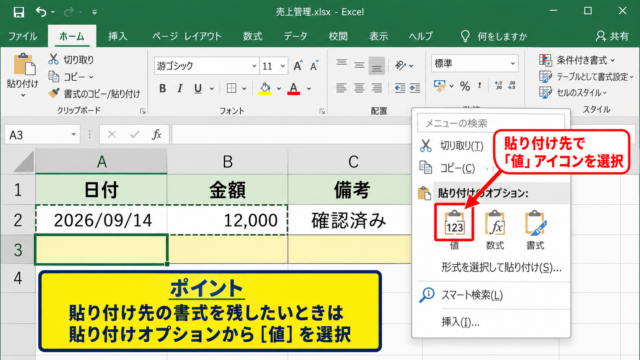Viewport: 640px width, 360px height.
Task: Open the クリップボード group dialog launcher
Action: 142,111
